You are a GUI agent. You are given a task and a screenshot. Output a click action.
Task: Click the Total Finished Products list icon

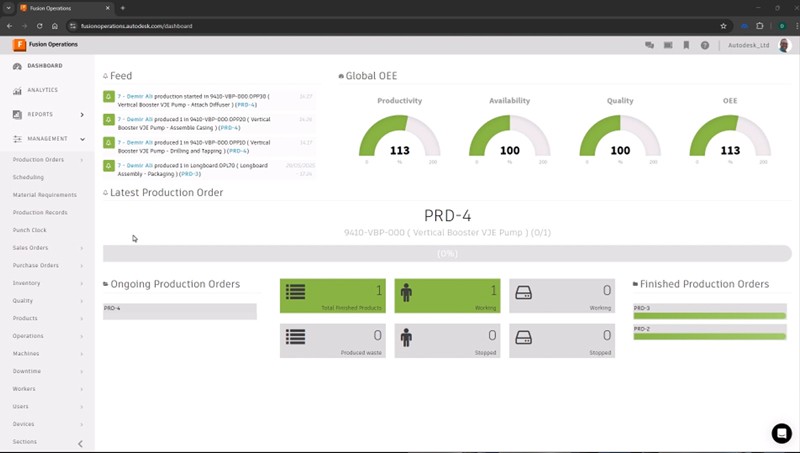point(295,292)
